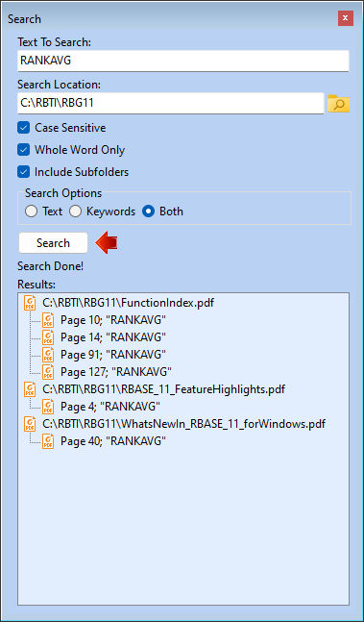This screenshot has height=622, width=364.
Task: Select the PDF icon for the Page 91 result
Action: click(x=48, y=354)
